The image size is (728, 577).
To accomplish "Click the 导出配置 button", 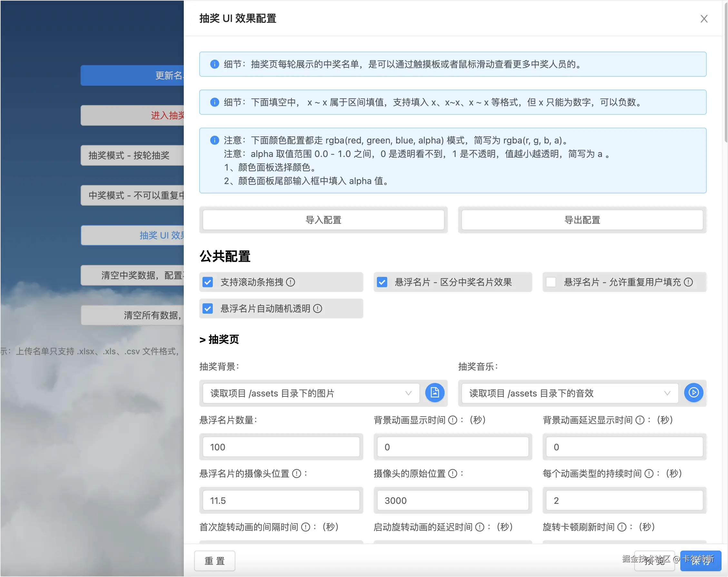I will coord(582,220).
